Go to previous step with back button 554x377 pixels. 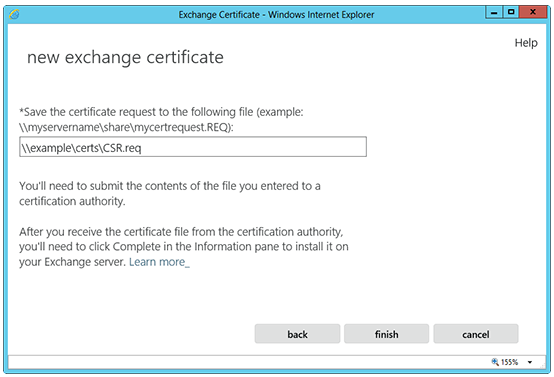(297, 334)
